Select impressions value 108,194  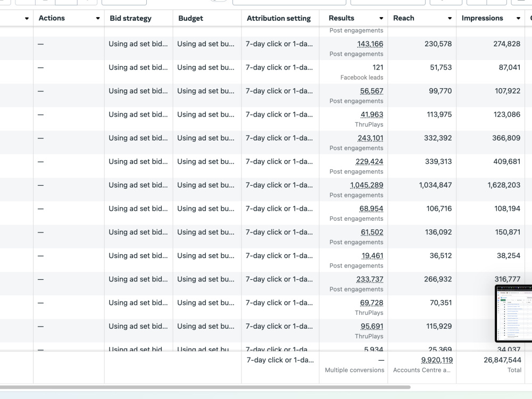pyautogui.click(x=507, y=209)
